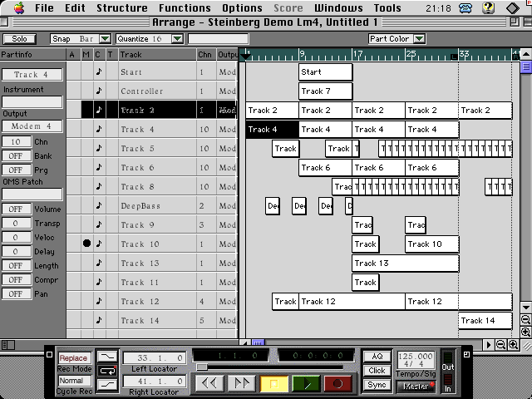532x399 pixels.
Task: Click the Prg OFF value
Action: 17,170
